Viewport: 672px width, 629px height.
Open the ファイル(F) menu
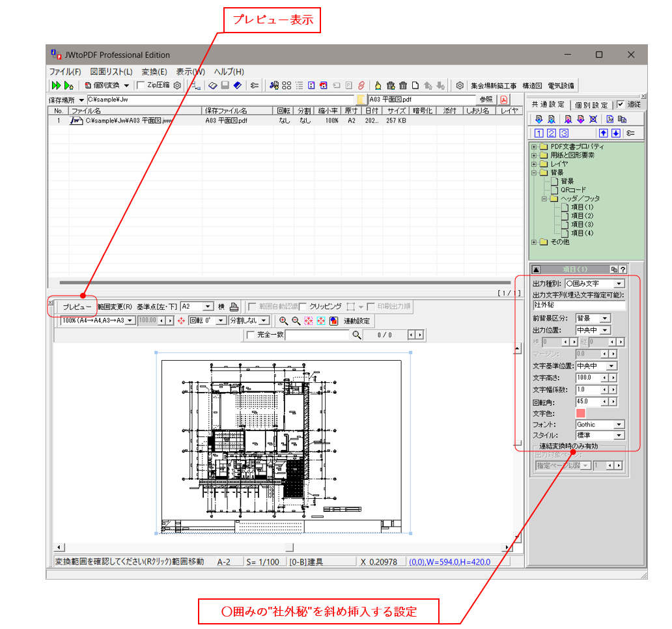click(61, 72)
